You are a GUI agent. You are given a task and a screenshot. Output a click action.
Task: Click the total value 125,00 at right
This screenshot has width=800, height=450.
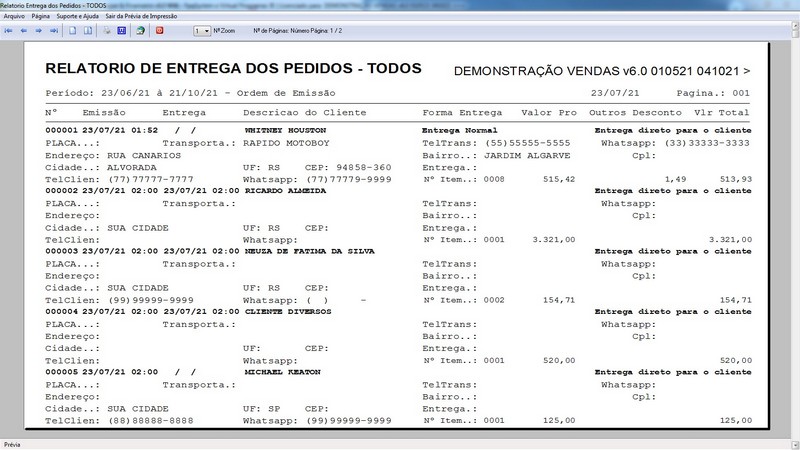pos(735,421)
